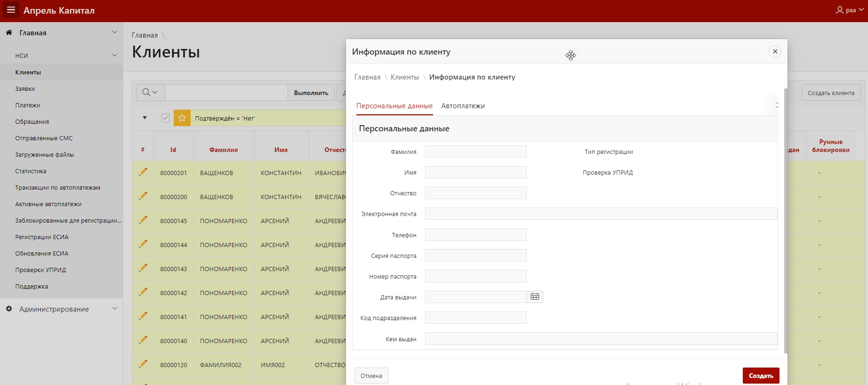Collapse the НСИ sidebar group
868x385 pixels.
(114, 56)
